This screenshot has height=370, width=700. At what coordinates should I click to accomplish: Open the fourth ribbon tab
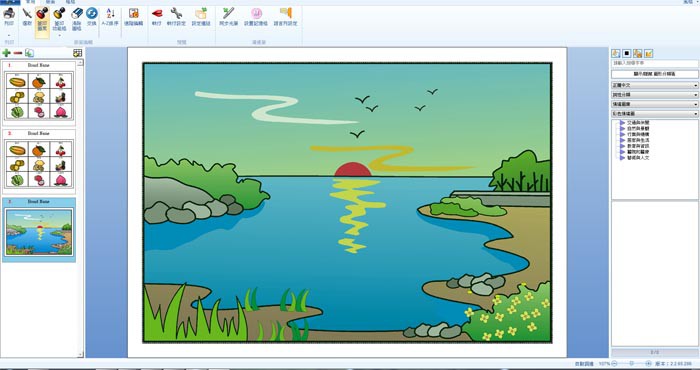tap(70, 2)
